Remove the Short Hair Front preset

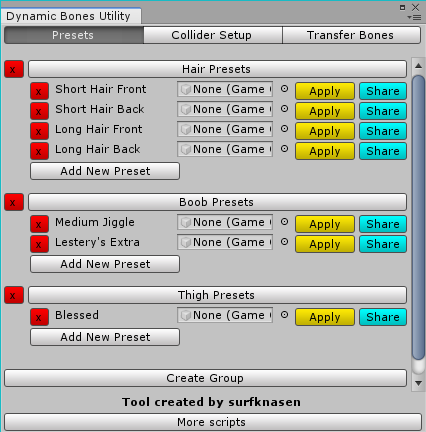coord(39,91)
